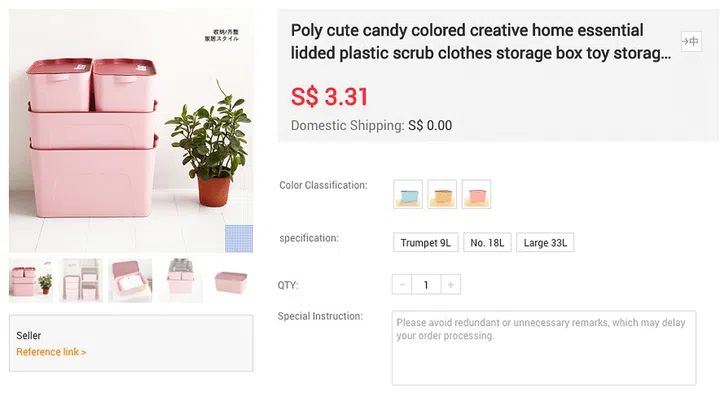Choose the Large 33L specification
This screenshot has height=400, width=720.
pos(545,242)
